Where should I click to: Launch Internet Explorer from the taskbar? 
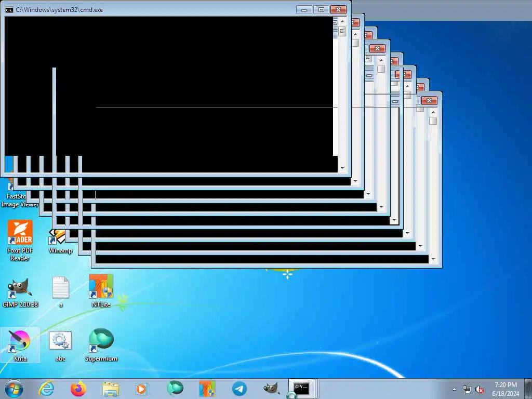tap(46, 389)
